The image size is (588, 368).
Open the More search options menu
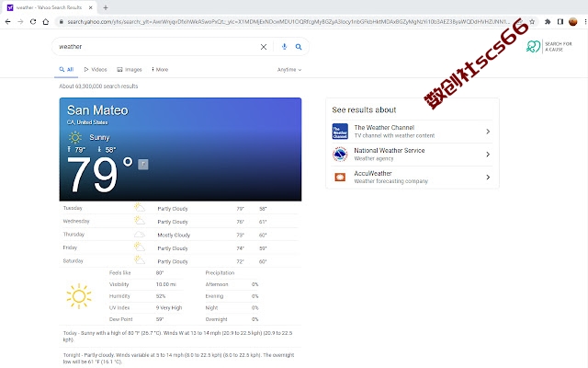[160, 70]
